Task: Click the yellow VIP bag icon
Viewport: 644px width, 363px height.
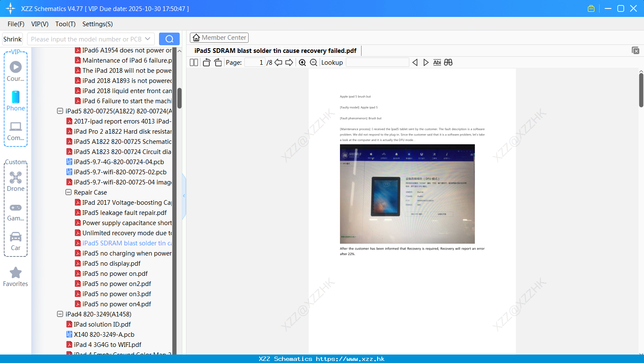Action: point(591,8)
